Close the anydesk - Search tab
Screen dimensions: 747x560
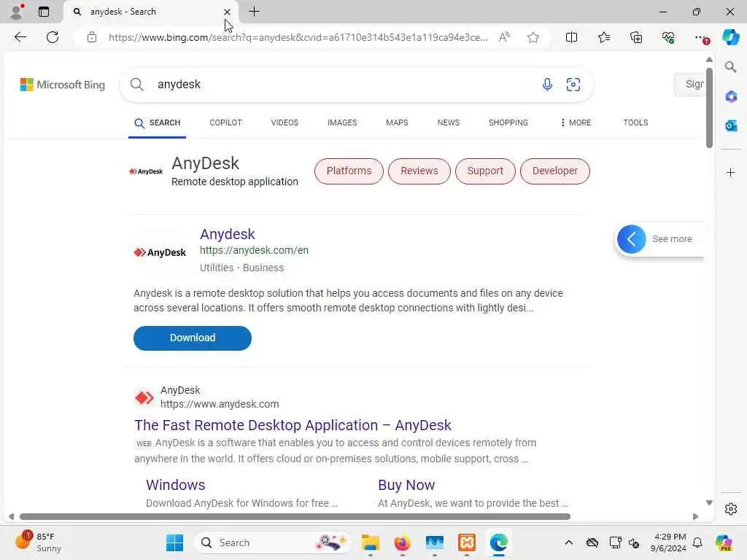228,12
